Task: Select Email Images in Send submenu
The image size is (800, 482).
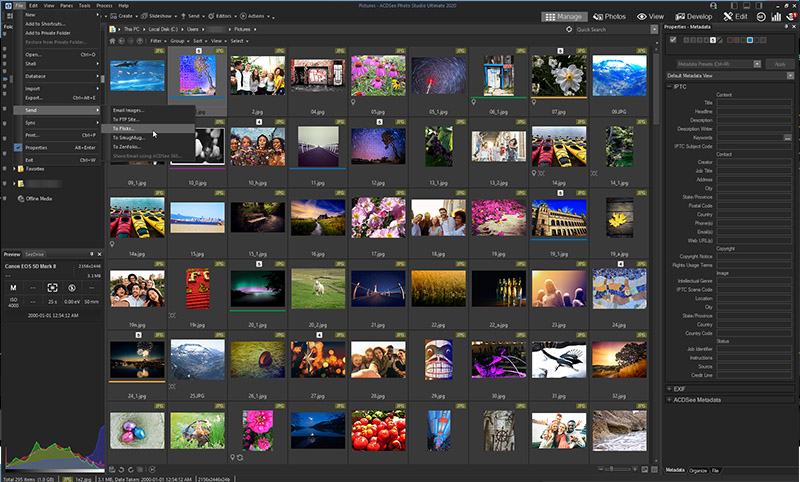Action: click(128, 110)
